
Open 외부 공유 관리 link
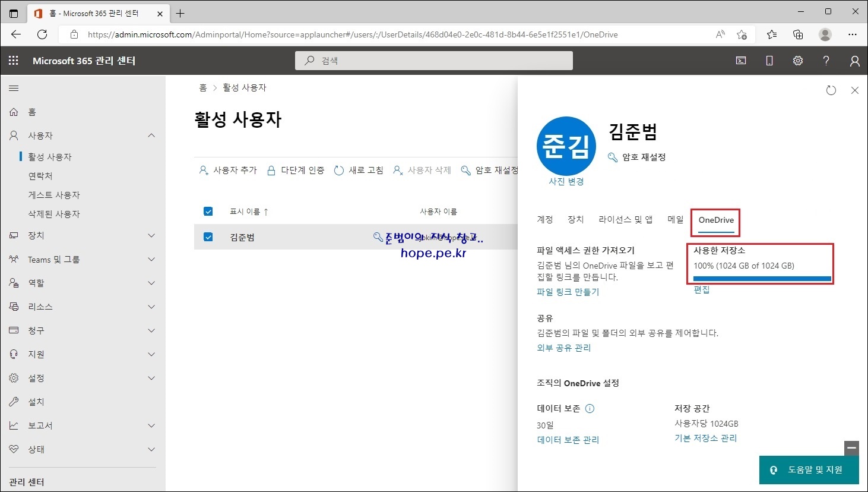pyautogui.click(x=564, y=348)
